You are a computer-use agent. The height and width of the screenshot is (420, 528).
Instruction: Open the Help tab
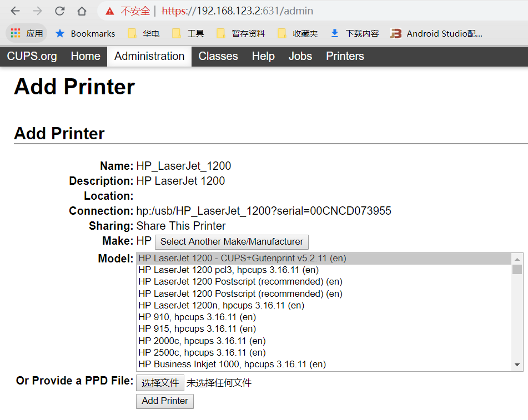[263, 56]
